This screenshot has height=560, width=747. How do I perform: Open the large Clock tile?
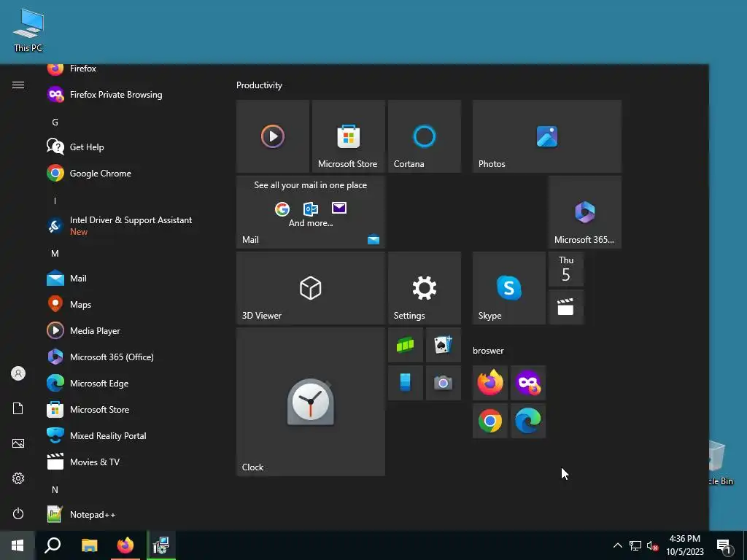(x=311, y=402)
